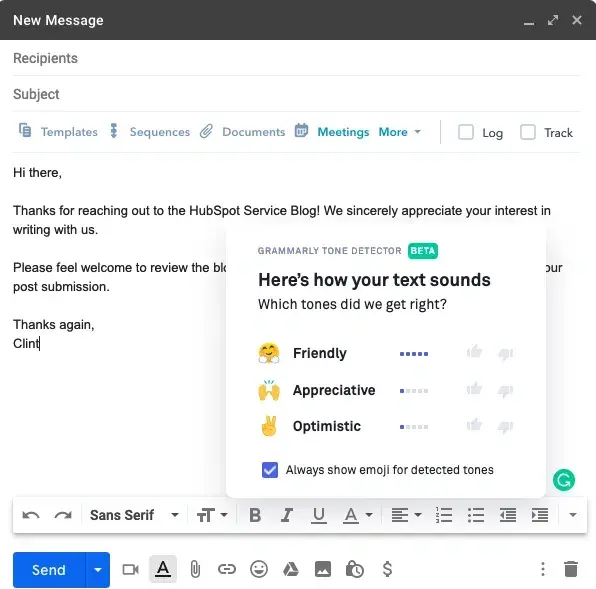Image resolution: width=596 pixels, height=589 pixels.
Task: Insert photo with image icon
Action: [323, 569]
